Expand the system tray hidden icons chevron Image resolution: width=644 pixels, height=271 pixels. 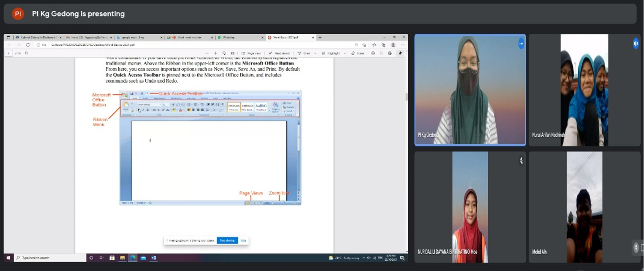point(364,258)
